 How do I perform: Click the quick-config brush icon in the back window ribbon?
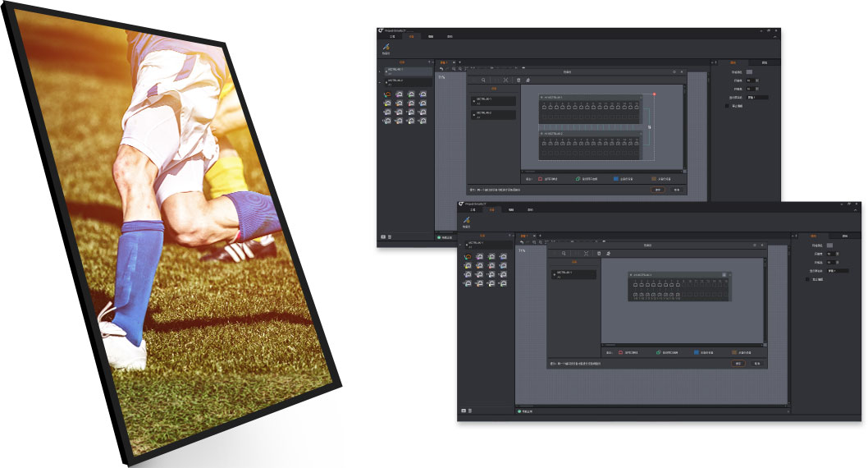pos(386,48)
